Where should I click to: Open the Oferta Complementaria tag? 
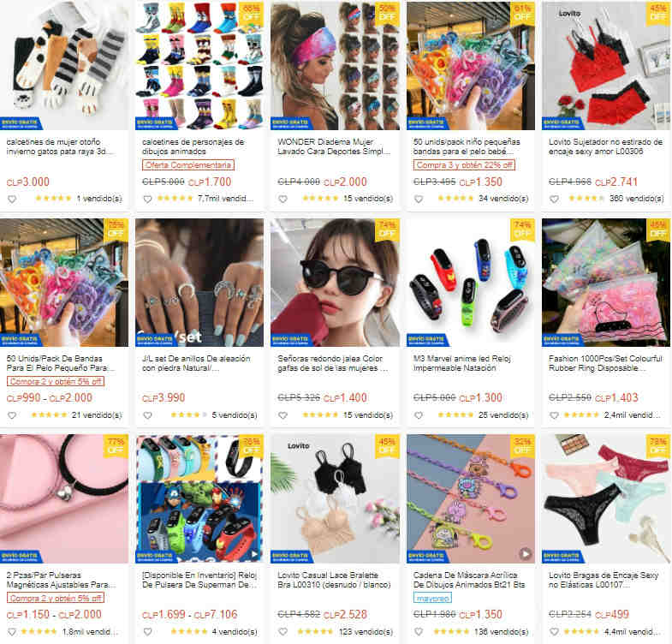click(x=188, y=165)
